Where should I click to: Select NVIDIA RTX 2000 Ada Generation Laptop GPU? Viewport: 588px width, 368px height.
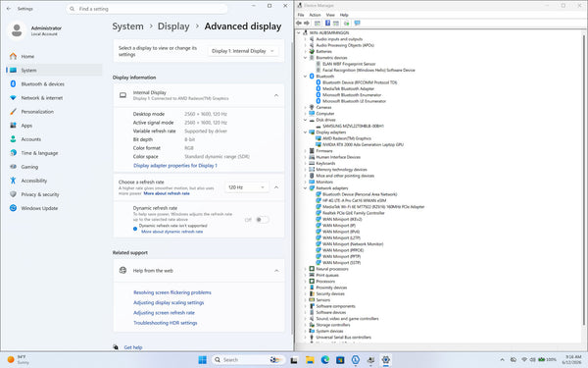pos(363,144)
